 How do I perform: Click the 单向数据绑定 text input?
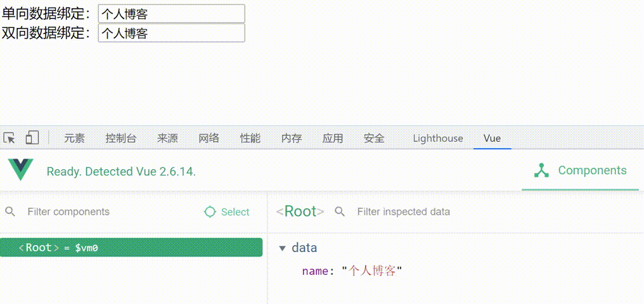(171, 13)
